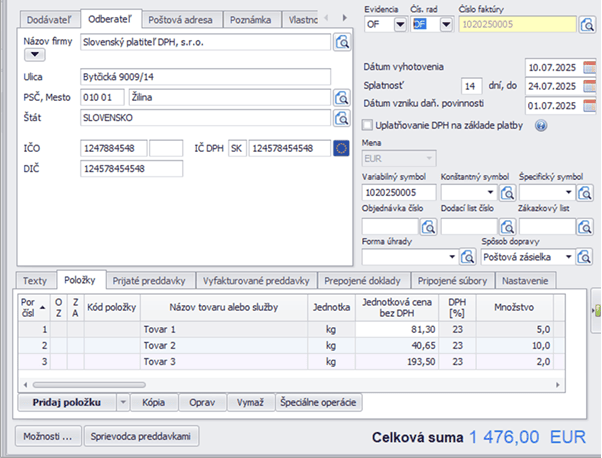Click the lookup icon beside Číslo faktúry
The width and height of the screenshot is (602, 458).
pos(587,25)
